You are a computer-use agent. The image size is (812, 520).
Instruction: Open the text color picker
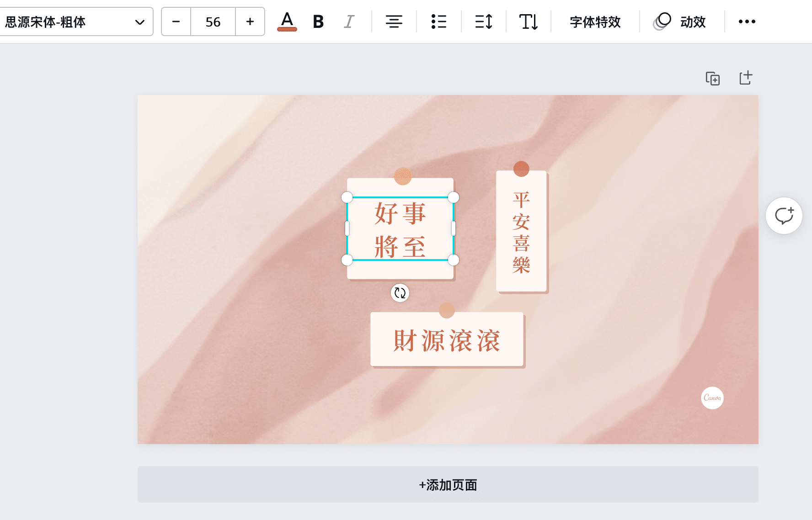287,21
